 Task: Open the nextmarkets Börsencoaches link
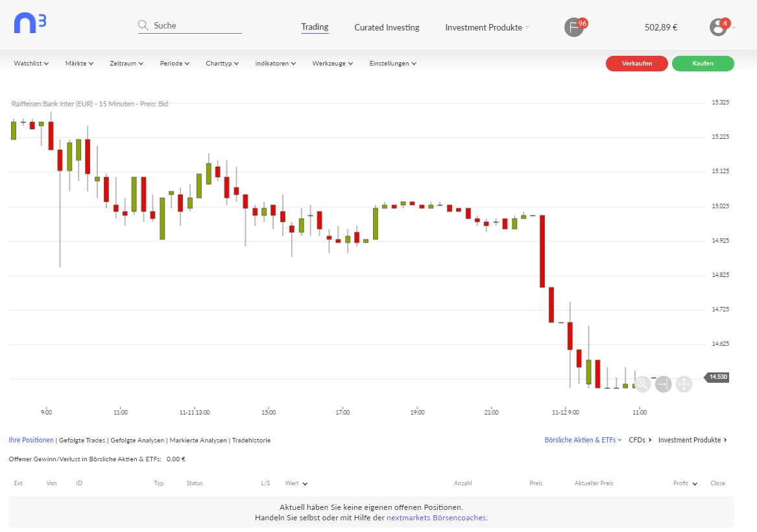click(437, 518)
